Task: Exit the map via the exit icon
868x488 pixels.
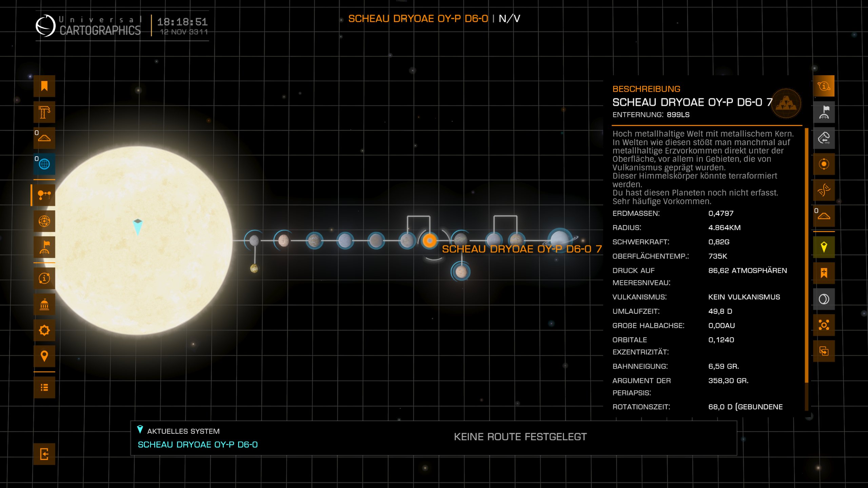Action: [44, 454]
